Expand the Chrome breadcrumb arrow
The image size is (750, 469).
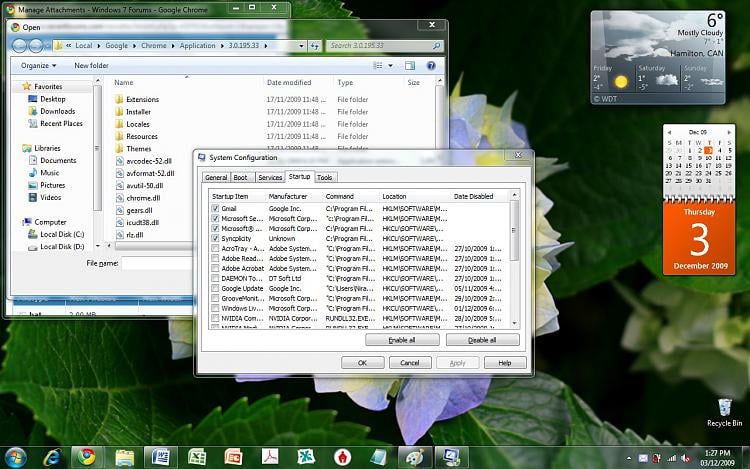[x=173, y=46]
